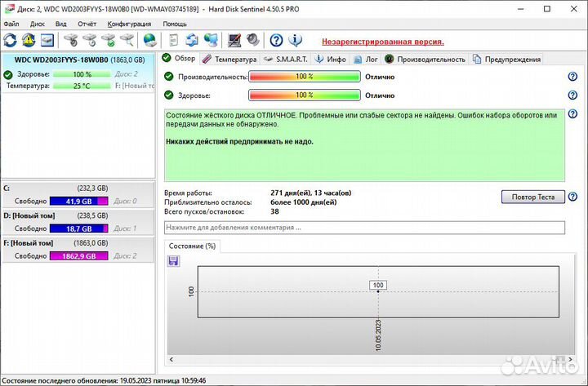This screenshot has height=386, width=588.
Task: Click the Повтор Теста button
Action: (x=532, y=197)
